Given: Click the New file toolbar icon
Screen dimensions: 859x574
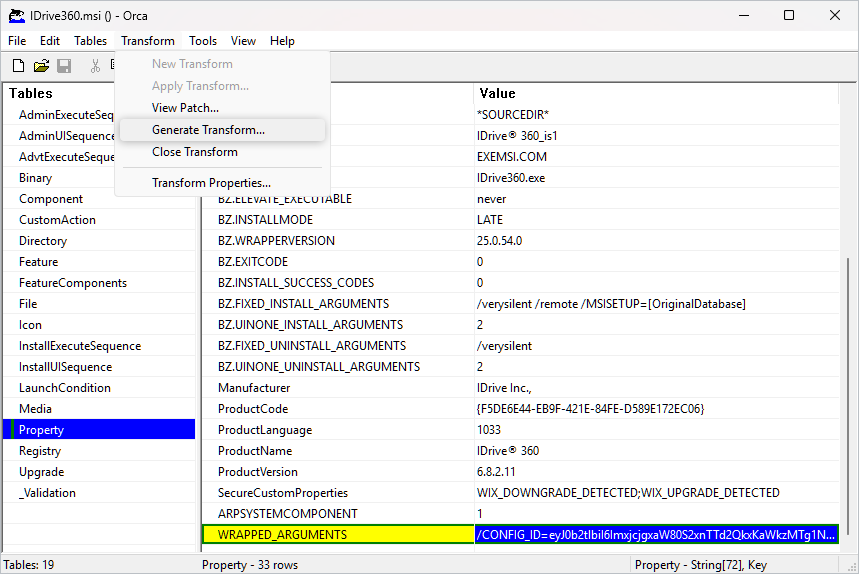Looking at the screenshot, I should (18, 66).
